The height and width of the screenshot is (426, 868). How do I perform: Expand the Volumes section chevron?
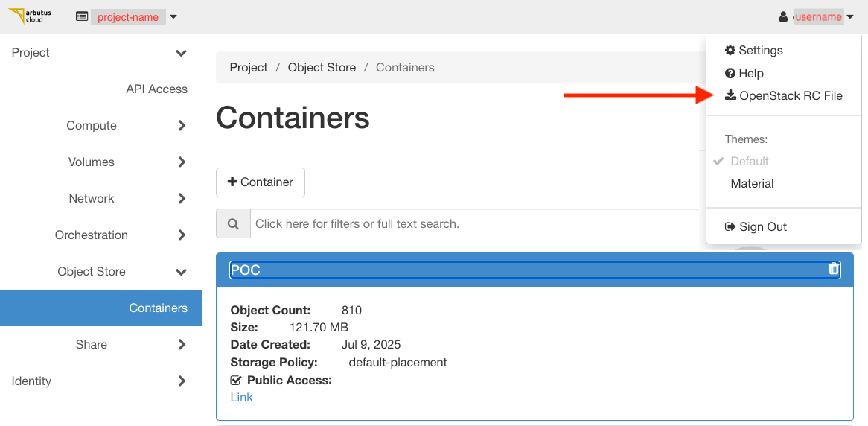coord(182,162)
